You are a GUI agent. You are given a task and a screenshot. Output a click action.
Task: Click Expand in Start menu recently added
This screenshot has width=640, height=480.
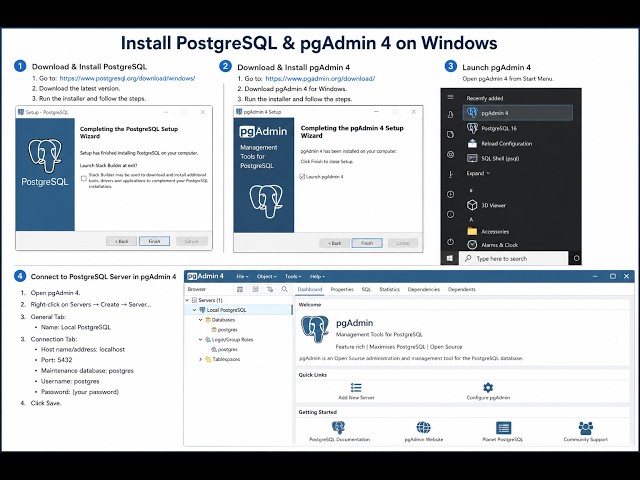point(478,173)
